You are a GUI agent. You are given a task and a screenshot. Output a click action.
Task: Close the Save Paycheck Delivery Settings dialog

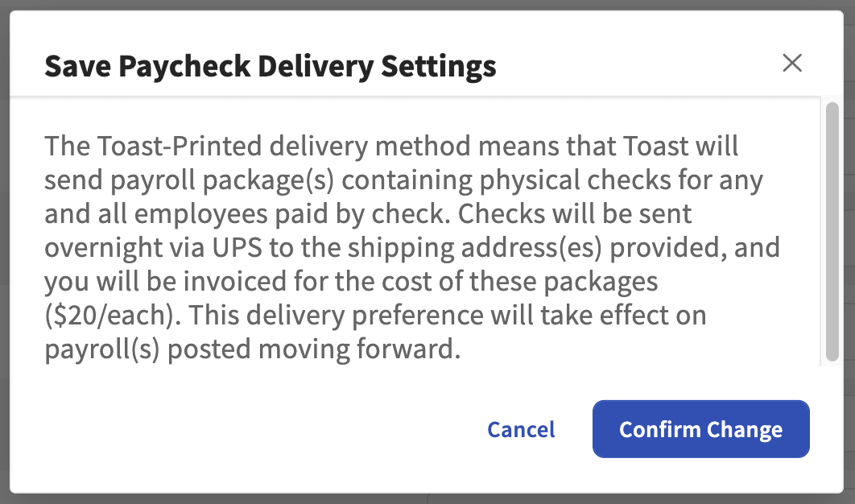pyautogui.click(x=792, y=63)
